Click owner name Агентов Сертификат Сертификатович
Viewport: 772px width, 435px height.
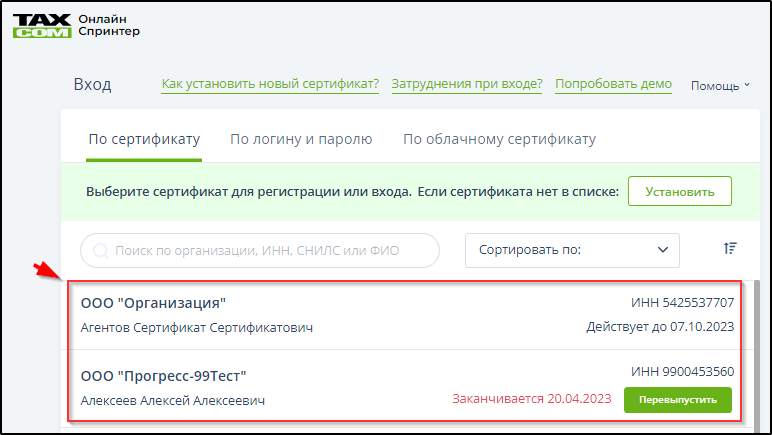196,328
